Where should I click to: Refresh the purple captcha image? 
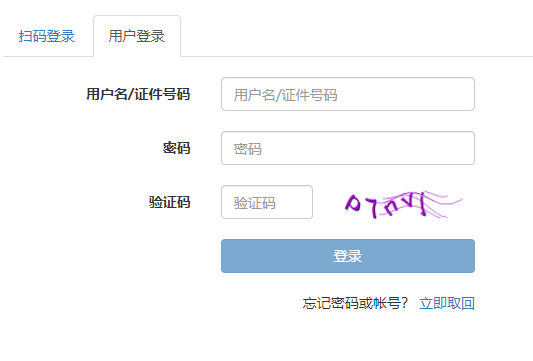[x=403, y=204]
